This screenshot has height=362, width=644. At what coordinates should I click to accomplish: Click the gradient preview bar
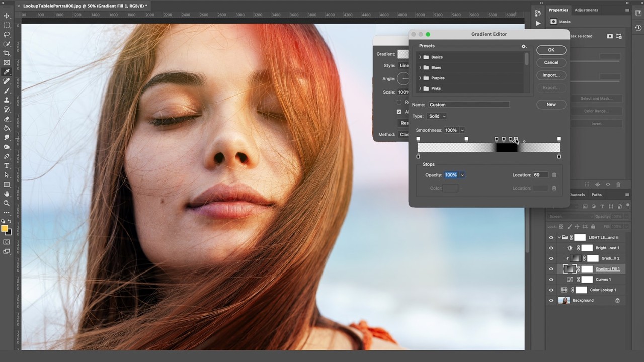(x=489, y=148)
